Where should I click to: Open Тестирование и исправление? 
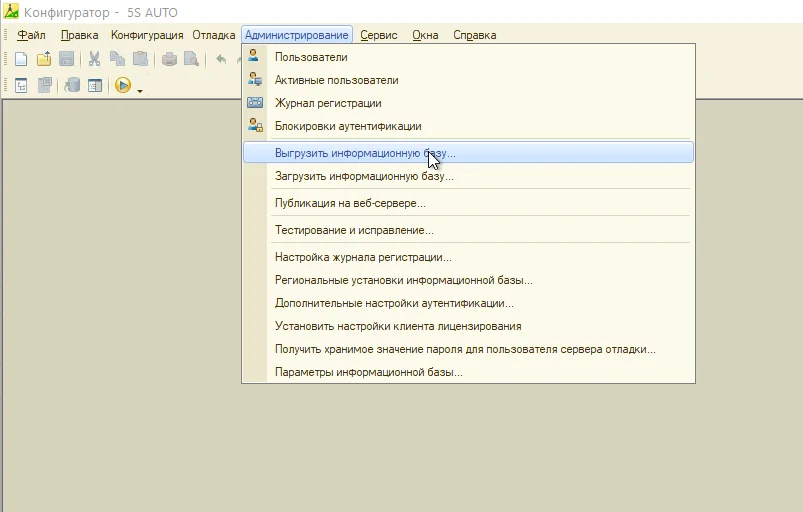coord(354,230)
